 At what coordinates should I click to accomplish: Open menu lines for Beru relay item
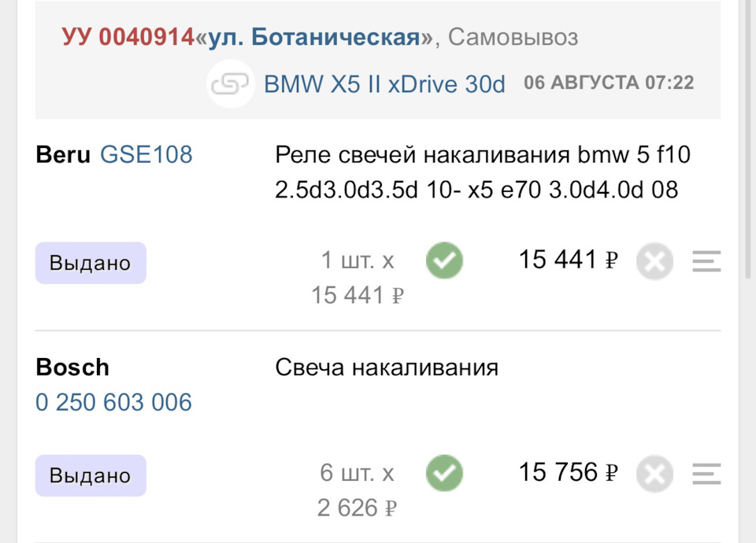[x=706, y=261]
